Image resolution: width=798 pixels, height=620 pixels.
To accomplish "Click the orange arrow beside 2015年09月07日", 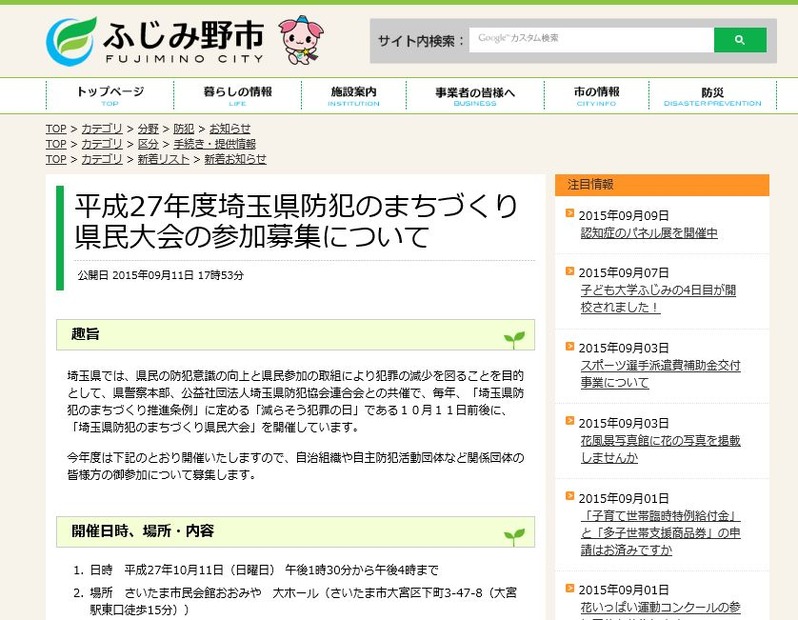I will click(x=570, y=271).
